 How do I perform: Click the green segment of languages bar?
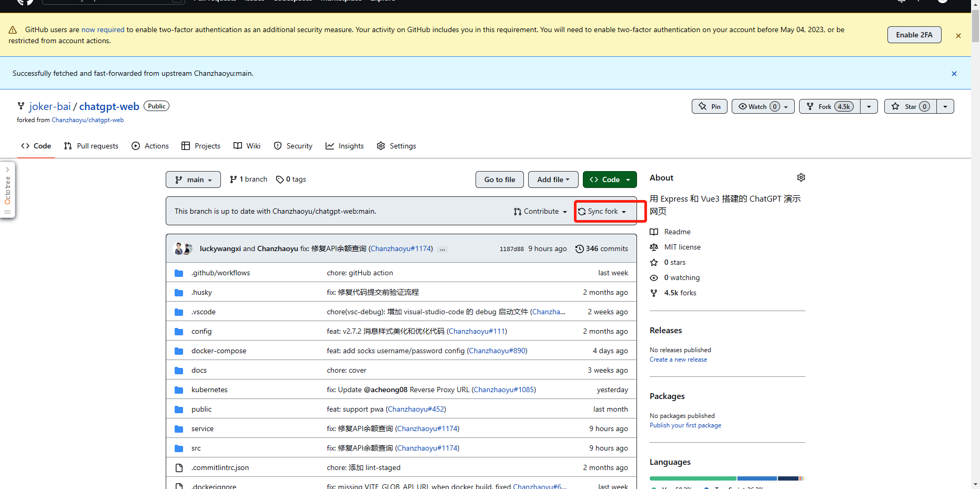click(693, 478)
